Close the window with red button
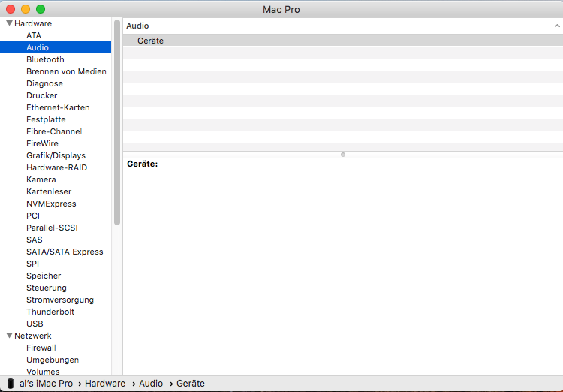 [x=11, y=9]
